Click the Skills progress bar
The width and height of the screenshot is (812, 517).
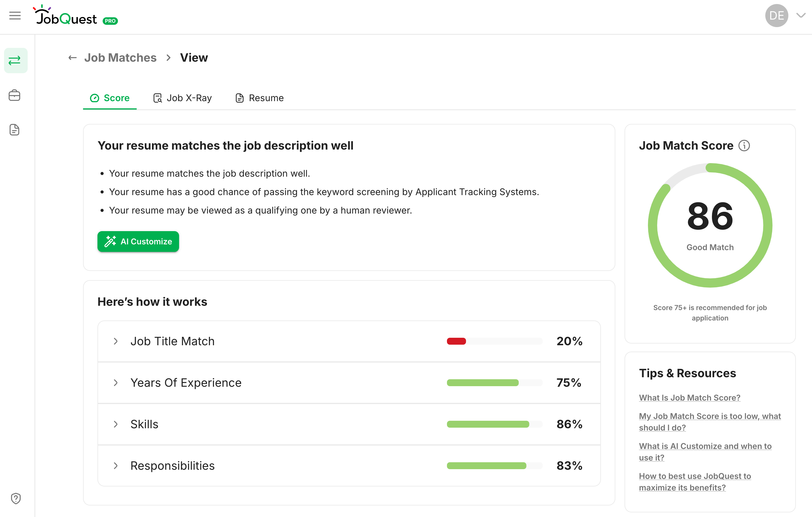(x=494, y=424)
